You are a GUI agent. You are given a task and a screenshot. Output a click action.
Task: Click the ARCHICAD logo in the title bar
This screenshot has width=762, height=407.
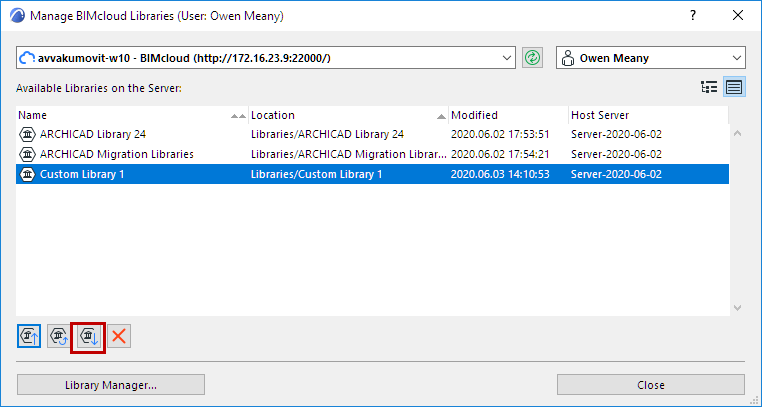[x=17, y=16]
